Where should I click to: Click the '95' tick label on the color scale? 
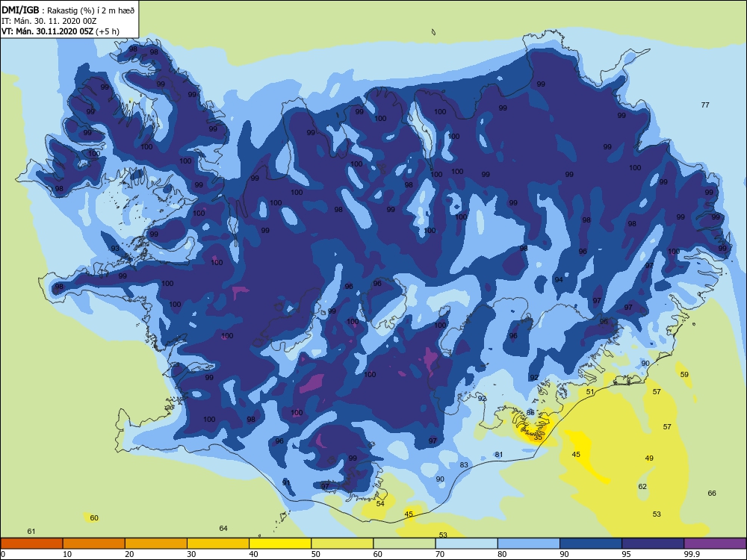(x=627, y=554)
